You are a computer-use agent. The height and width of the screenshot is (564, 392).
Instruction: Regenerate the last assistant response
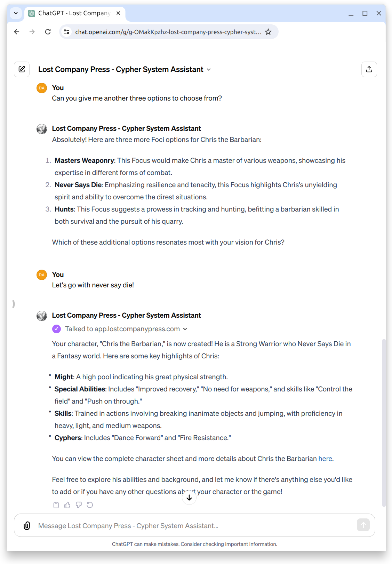click(x=90, y=505)
